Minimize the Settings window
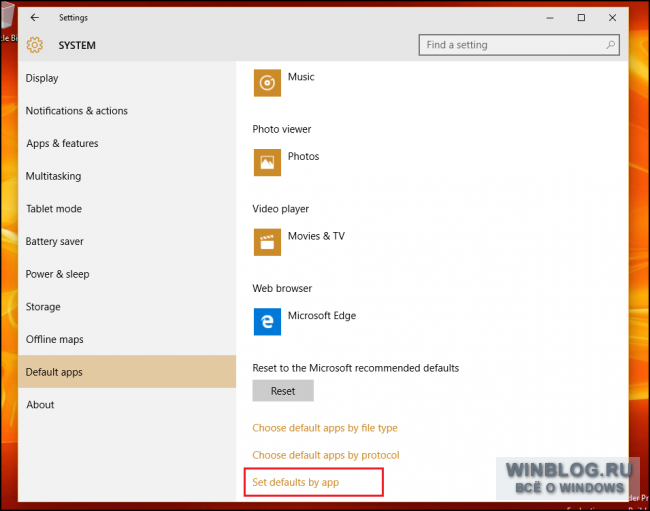 (x=550, y=17)
